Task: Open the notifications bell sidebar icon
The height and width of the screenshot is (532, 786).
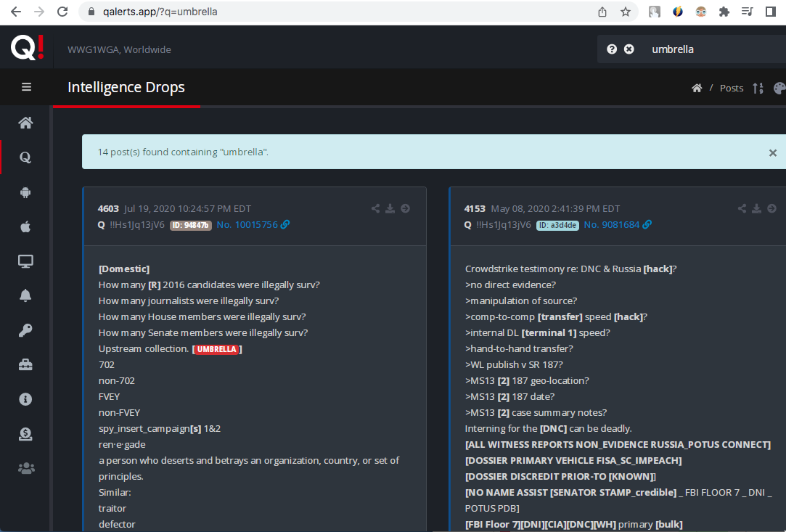Action: 25,295
